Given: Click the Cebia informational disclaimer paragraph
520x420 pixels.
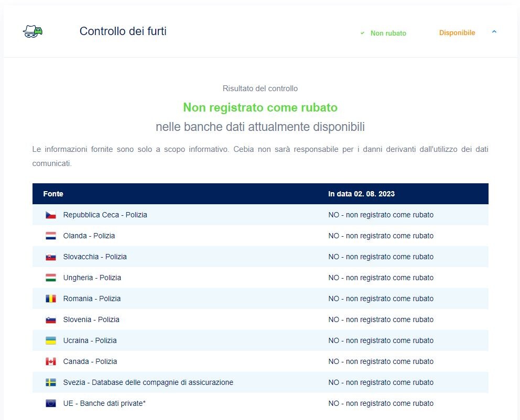Looking at the screenshot, I should coord(261,156).
